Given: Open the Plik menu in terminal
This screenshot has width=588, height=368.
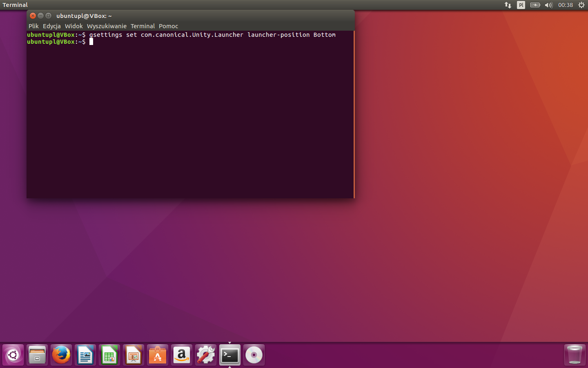Looking at the screenshot, I should pyautogui.click(x=33, y=26).
